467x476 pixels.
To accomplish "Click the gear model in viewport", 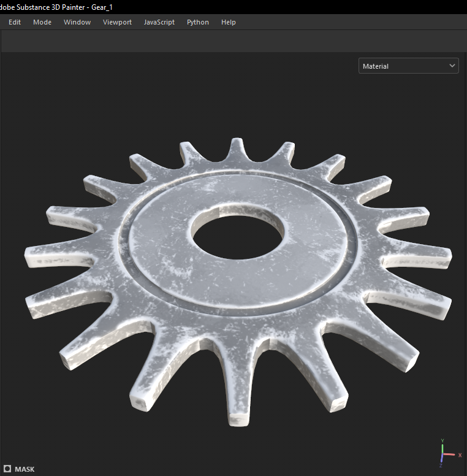I will pyautogui.click(x=238, y=282).
